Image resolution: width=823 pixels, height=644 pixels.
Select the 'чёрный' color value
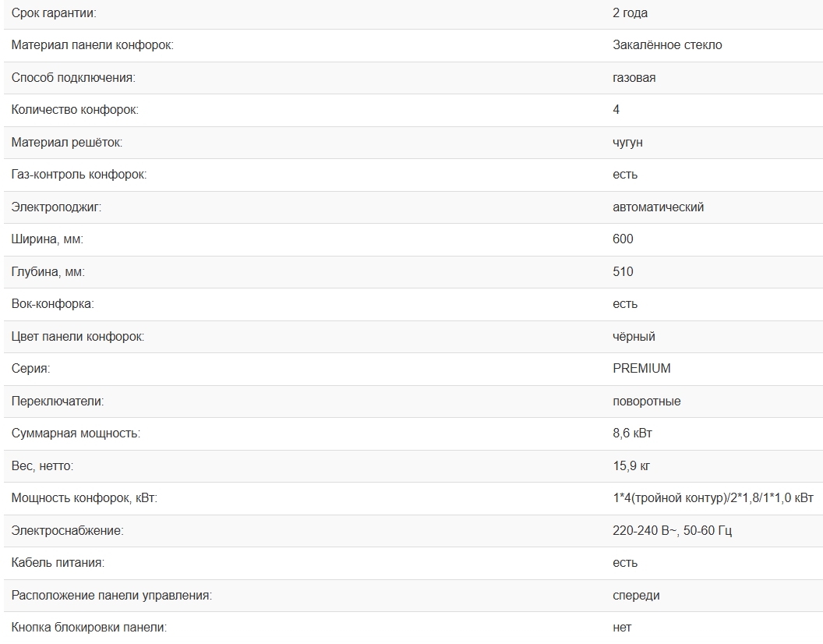click(x=634, y=337)
